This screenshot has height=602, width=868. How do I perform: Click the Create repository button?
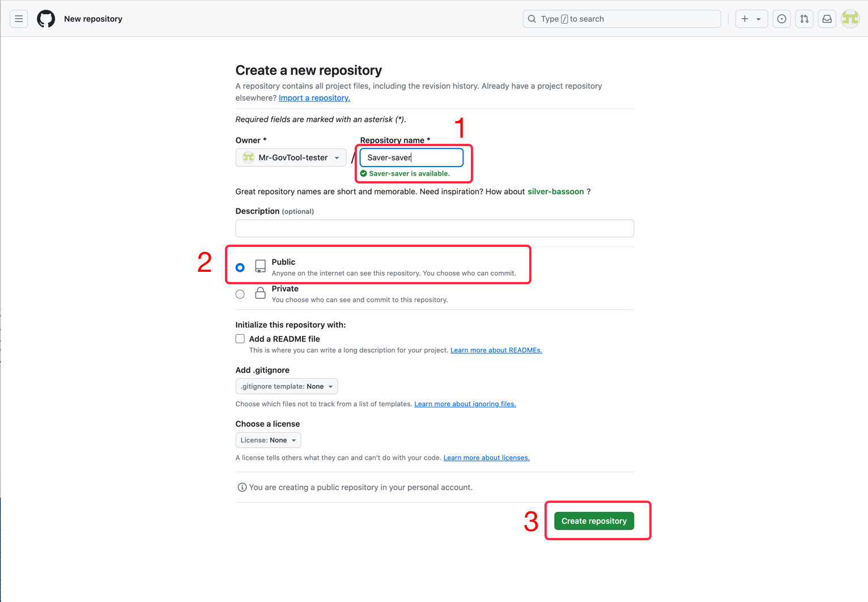[x=594, y=521]
